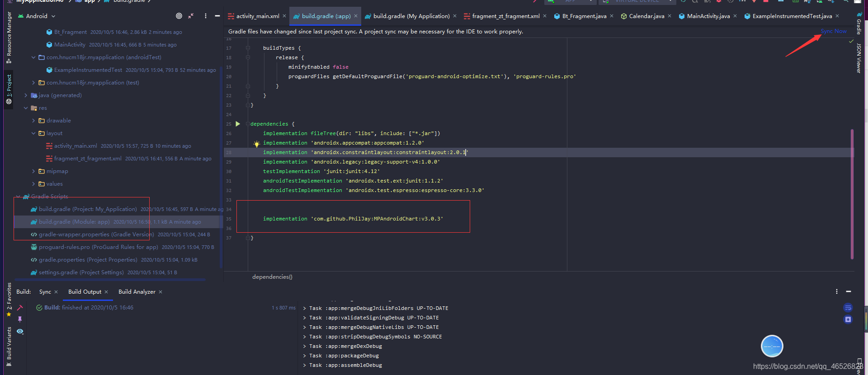
Task: Open the JSON Viewer side tab
Action: pyautogui.click(x=859, y=58)
